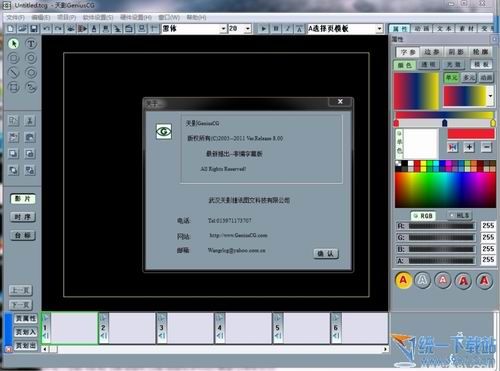Select the last red A text style

click(484, 280)
